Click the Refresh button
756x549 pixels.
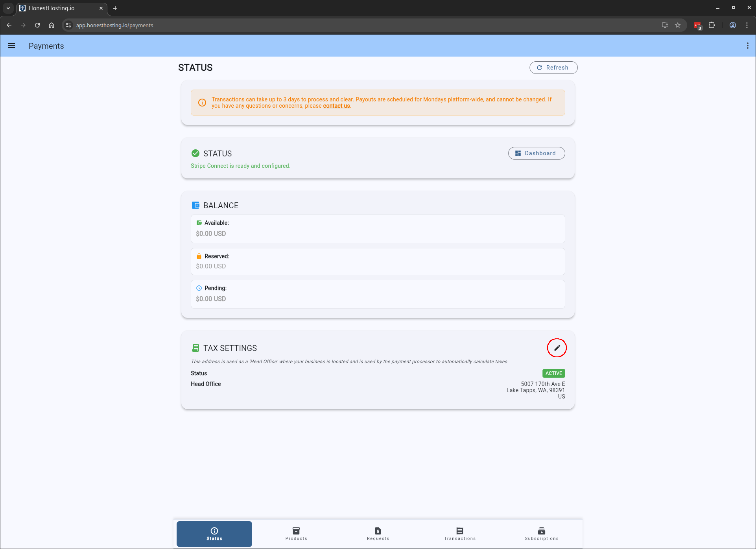click(553, 68)
